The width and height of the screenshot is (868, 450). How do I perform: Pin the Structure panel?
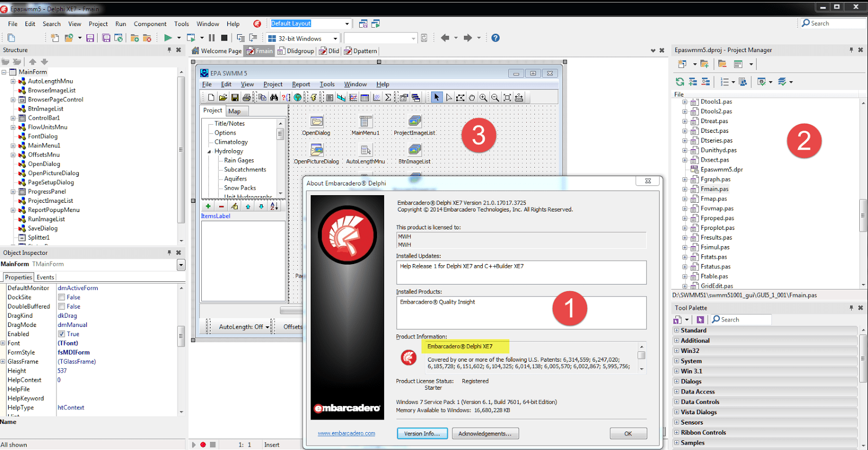169,50
